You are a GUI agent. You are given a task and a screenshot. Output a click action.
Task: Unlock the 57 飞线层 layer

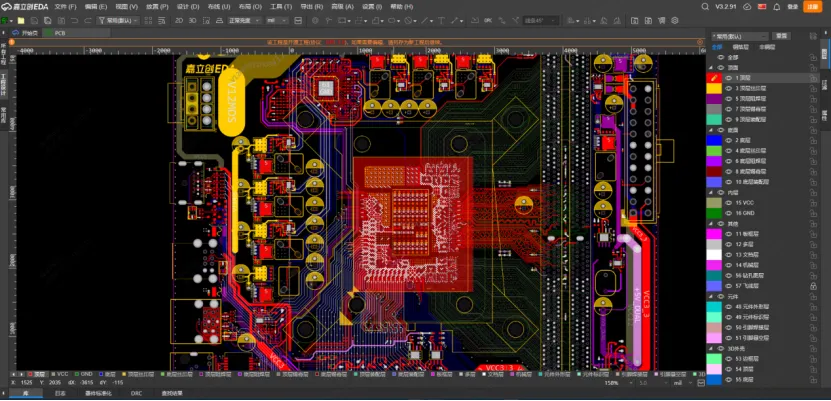pyautogui.click(x=813, y=286)
